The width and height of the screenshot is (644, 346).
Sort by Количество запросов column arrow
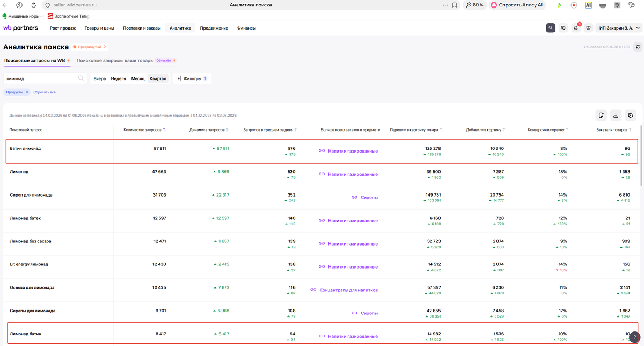(164, 129)
